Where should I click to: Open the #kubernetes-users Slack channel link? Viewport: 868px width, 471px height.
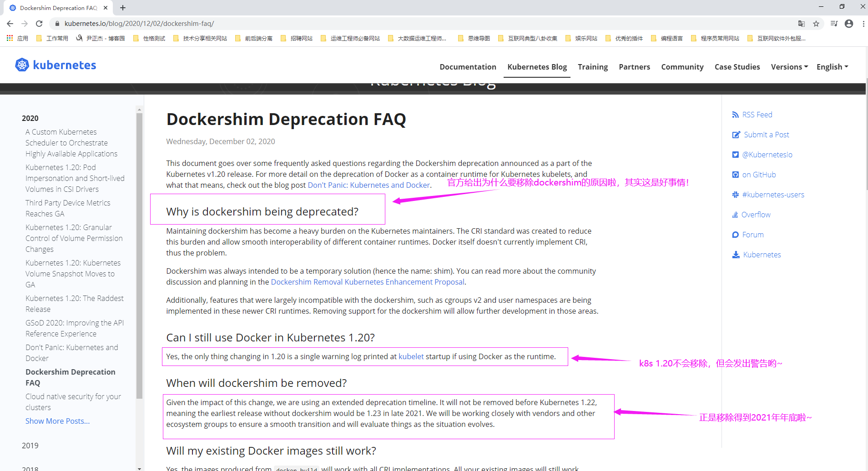pyautogui.click(x=772, y=195)
